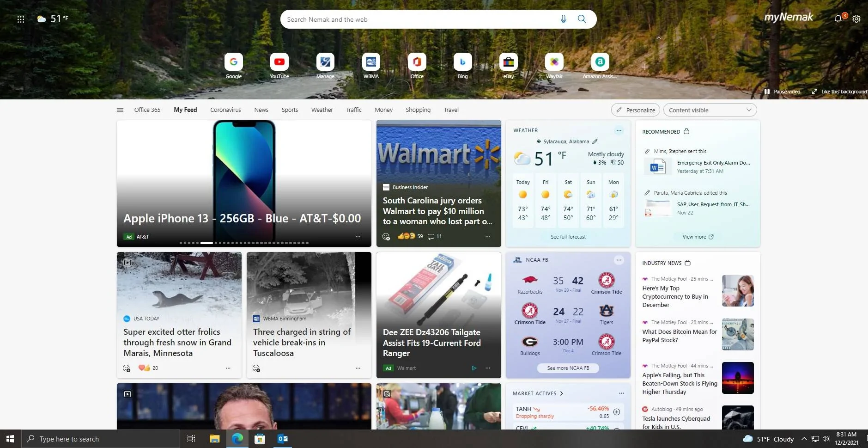Open the Sports tab
The image size is (868, 448).
tap(290, 110)
